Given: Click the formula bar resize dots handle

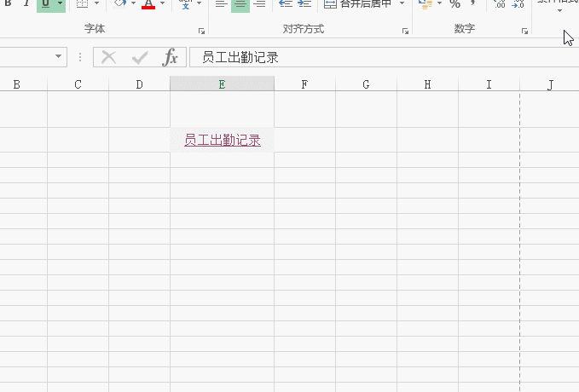Looking at the screenshot, I should 80,57.
